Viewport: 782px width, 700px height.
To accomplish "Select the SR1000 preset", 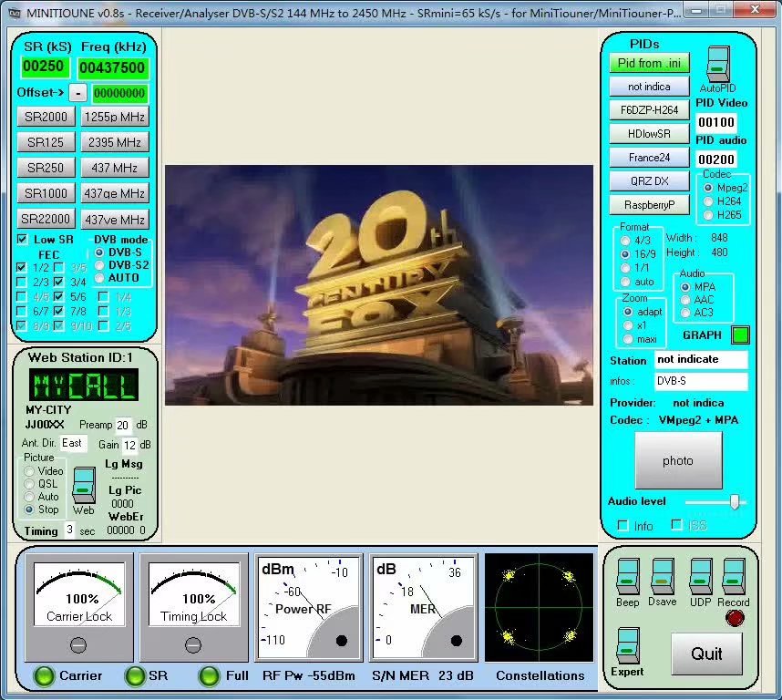I will pyautogui.click(x=46, y=193).
